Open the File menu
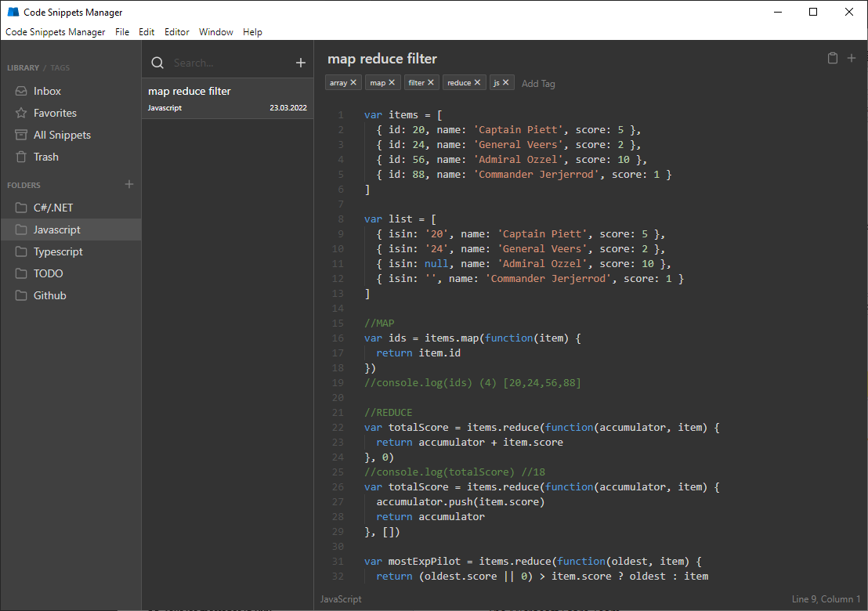Screen dimensions: 868x611 click(x=121, y=32)
